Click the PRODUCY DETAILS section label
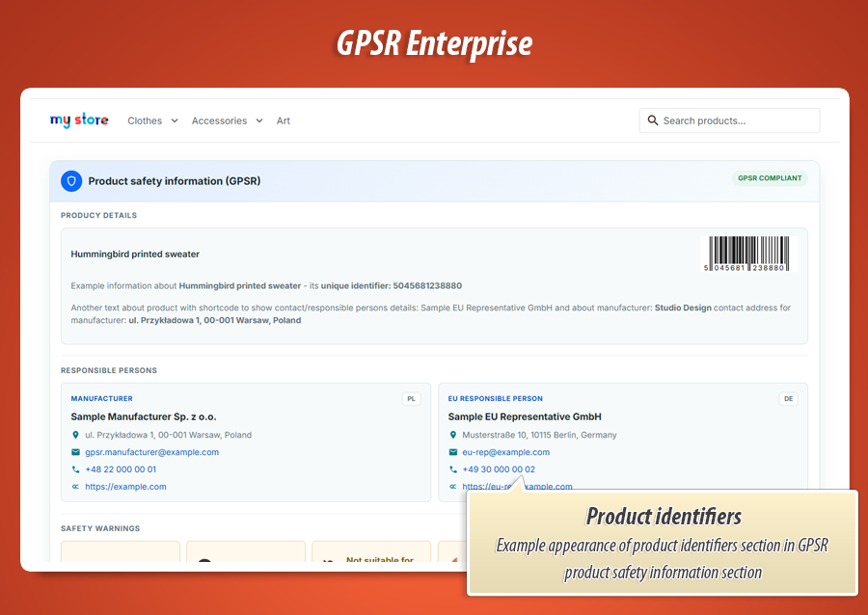Image resolution: width=868 pixels, height=615 pixels. (98, 215)
